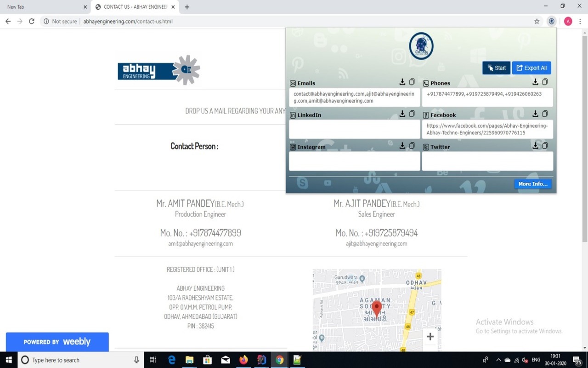Viewport: 588px width, 368px height.
Task: Click inside the Emails results box
Action: 354,98
